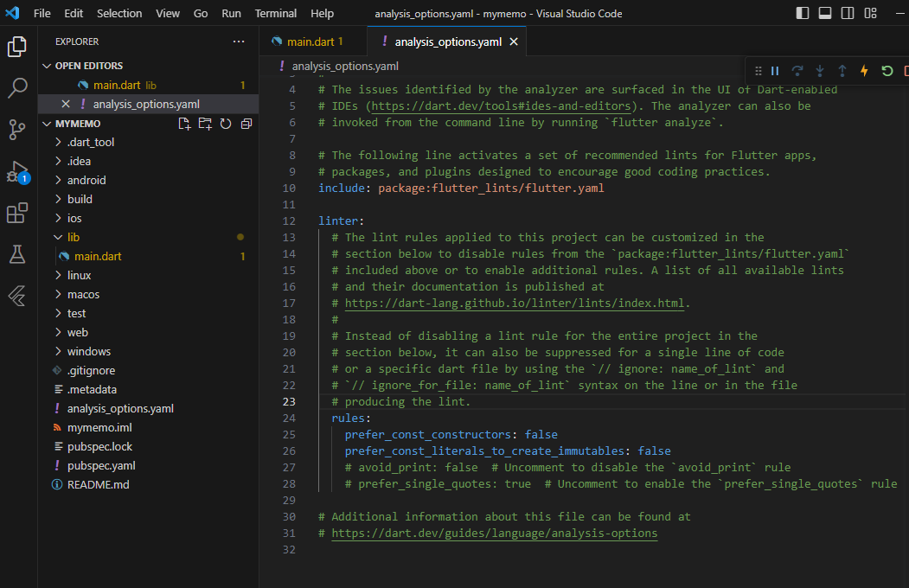Grab the debug toolbar drag handle
This screenshot has height=588, width=909.
(x=759, y=71)
